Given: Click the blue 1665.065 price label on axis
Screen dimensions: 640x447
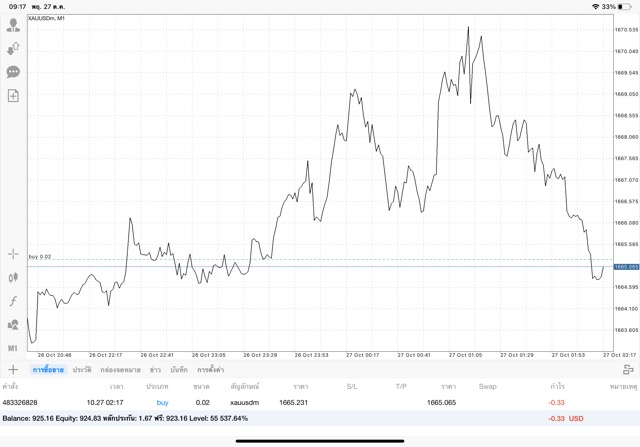Looking at the screenshot, I should pyautogui.click(x=626, y=267).
